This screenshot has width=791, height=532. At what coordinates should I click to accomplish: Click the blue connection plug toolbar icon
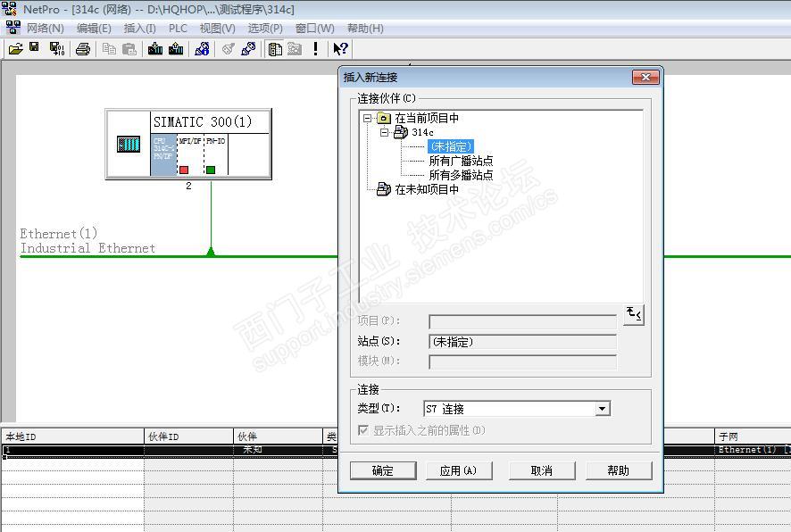249,49
